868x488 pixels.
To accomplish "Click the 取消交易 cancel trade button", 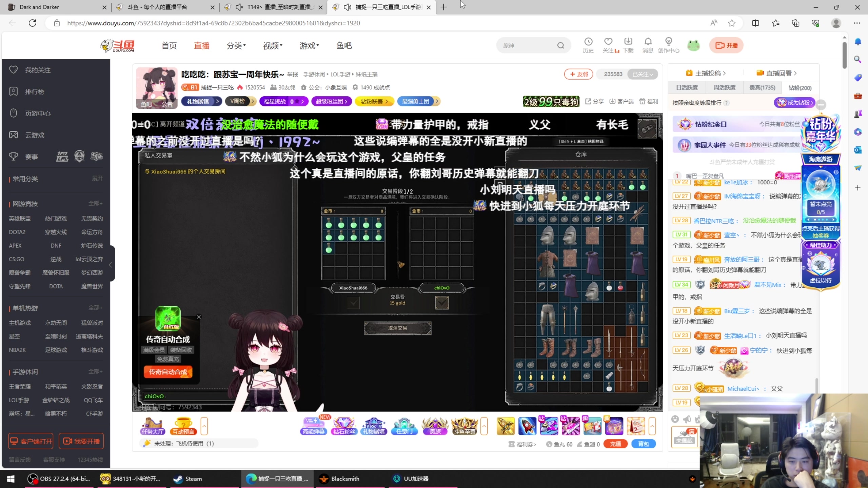I will (397, 328).
